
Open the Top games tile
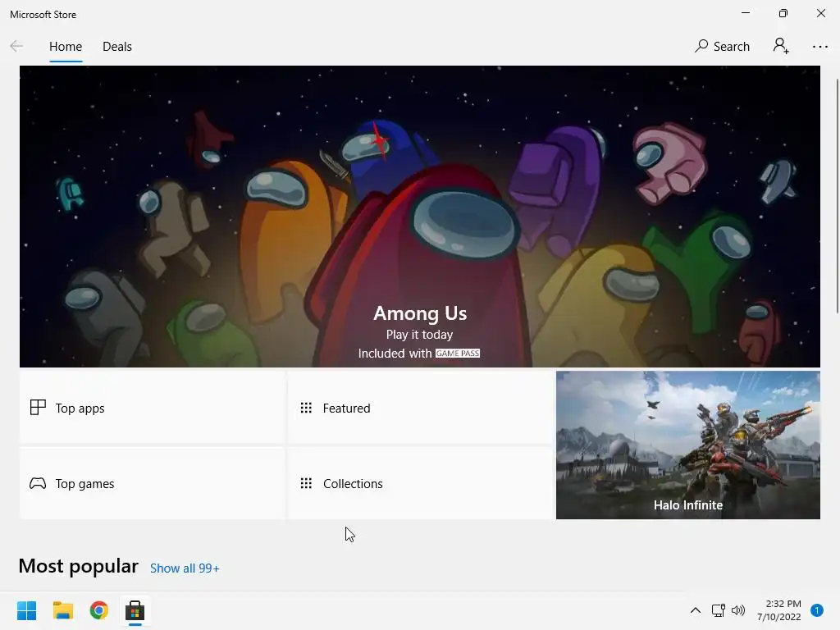click(x=152, y=483)
